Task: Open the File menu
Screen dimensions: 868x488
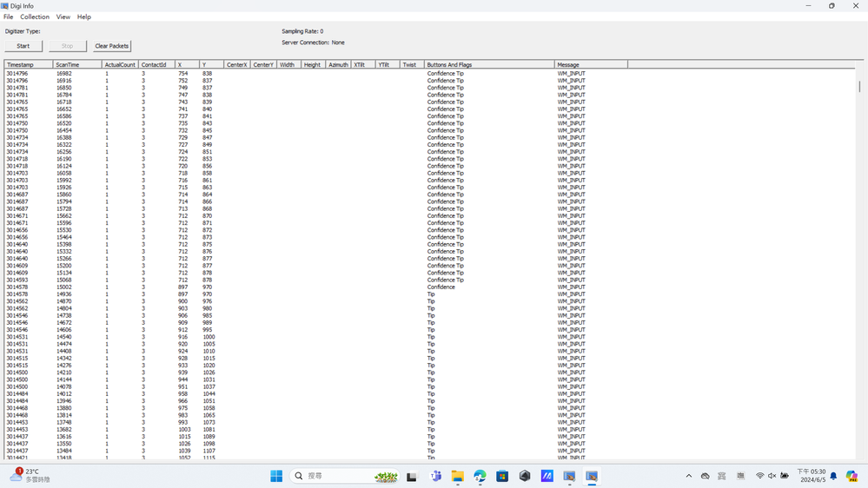Action: (9, 16)
